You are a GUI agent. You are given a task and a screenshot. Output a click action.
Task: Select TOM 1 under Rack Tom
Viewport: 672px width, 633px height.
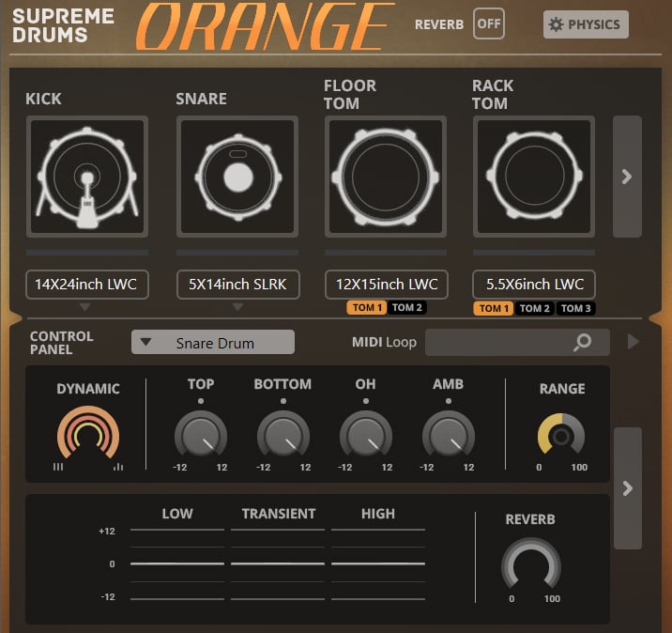click(x=494, y=309)
